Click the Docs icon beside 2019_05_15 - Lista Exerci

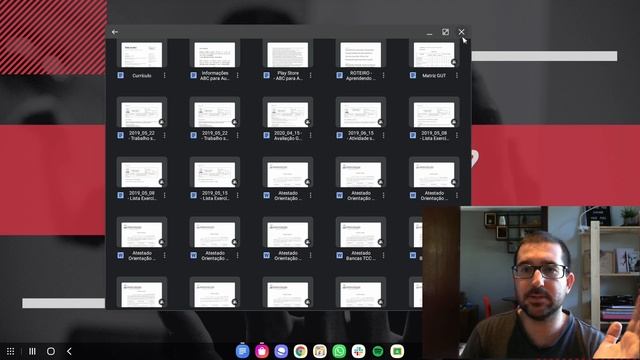(194, 196)
